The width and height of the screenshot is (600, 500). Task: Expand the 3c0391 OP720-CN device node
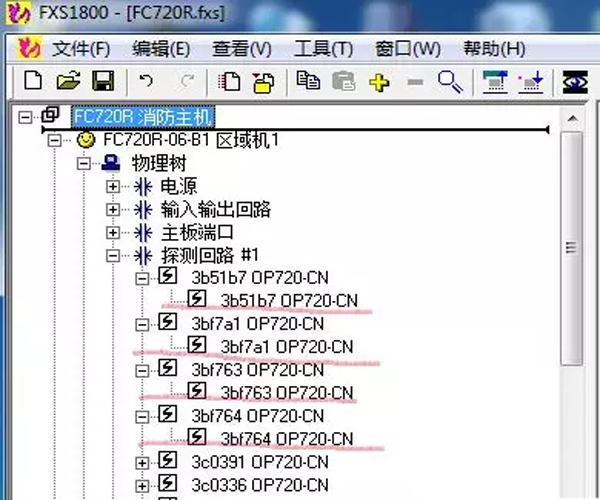coord(142,462)
